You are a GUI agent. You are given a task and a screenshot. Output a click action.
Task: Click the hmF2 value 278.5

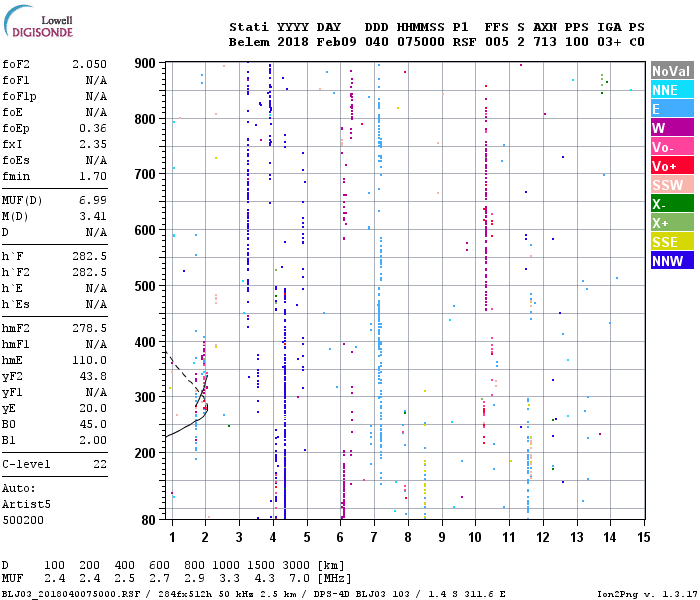click(x=89, y=328)
